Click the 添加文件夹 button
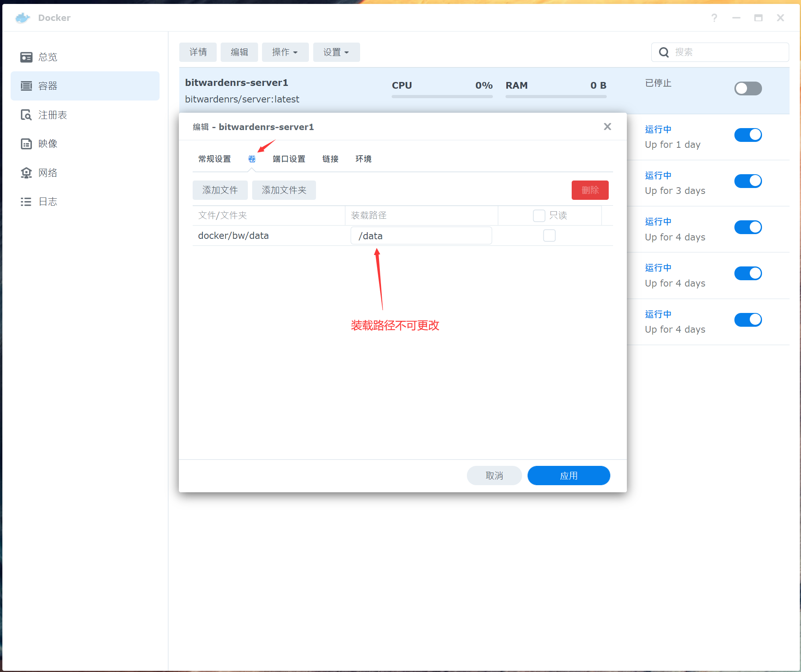Image resolution: width=801 pixels, height=672 pixels. click(x=284, y=190)
